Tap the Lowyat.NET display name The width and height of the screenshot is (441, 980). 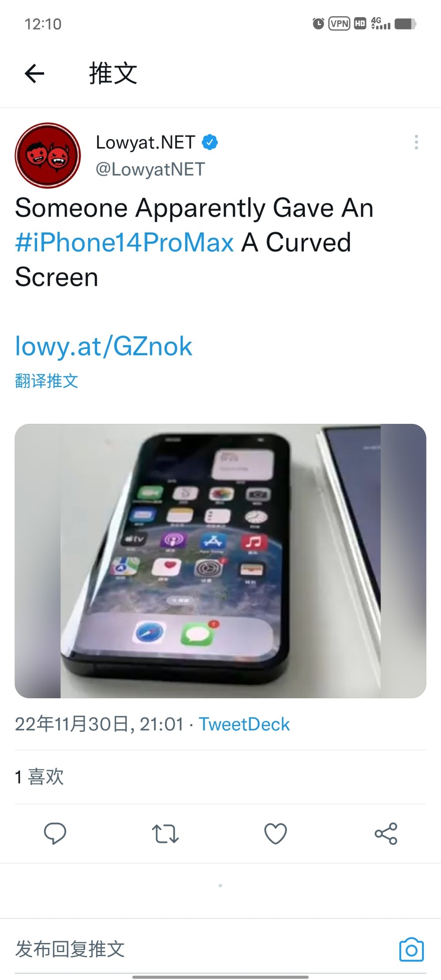pos(146,142)
